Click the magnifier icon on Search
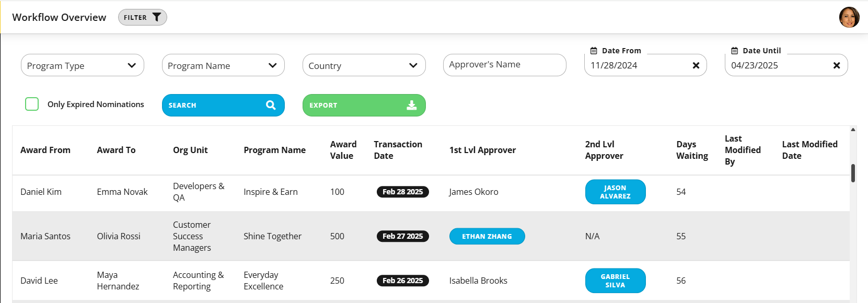The height and width of the screenshot is (303, 868). pos(271,105)
